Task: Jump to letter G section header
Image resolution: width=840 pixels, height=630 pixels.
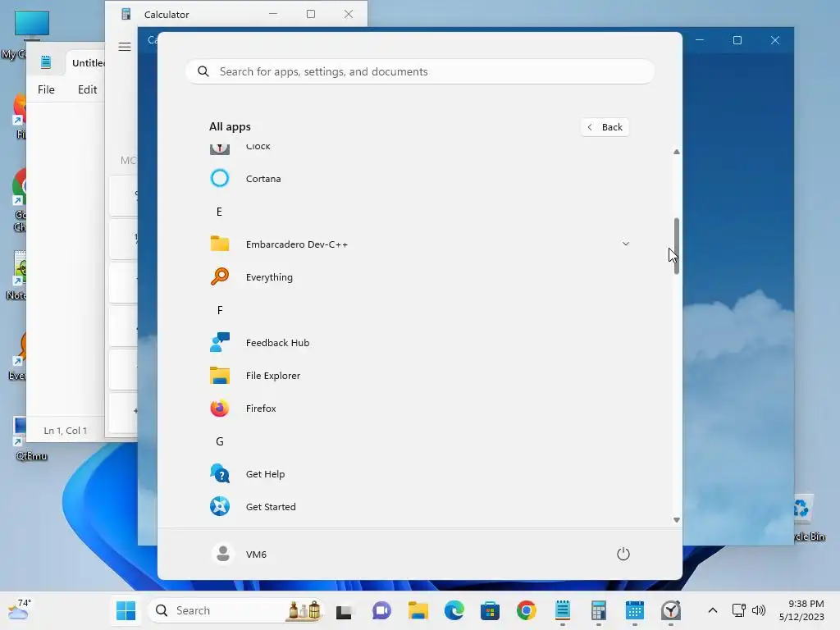Action: tap(220, 441)
